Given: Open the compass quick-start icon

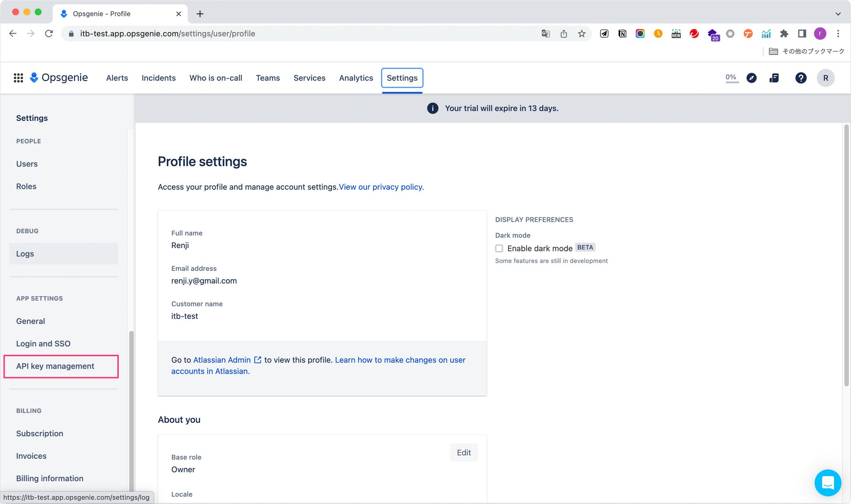Looking at the screenshot, I should pyautogui.click(x=751, y=78).
